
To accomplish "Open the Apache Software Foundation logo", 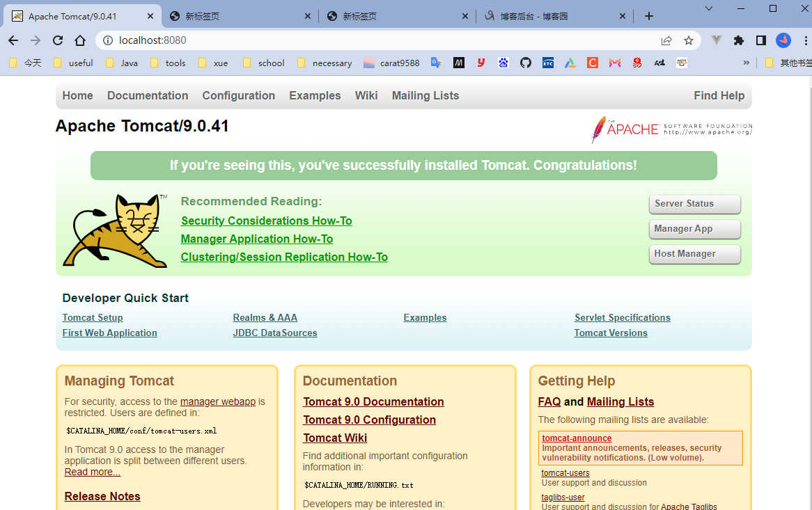I will point(671,129).
